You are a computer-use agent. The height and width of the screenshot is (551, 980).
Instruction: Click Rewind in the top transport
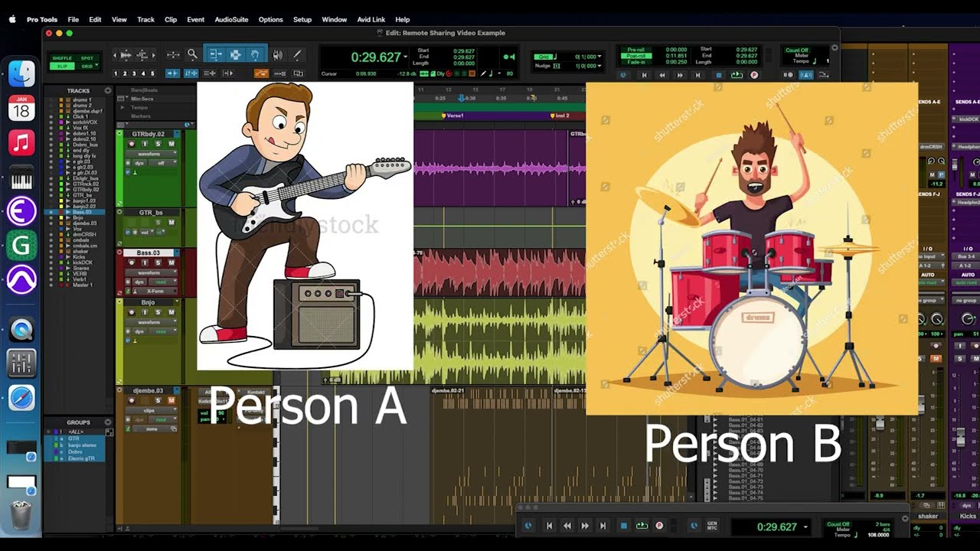coord(662,75)
